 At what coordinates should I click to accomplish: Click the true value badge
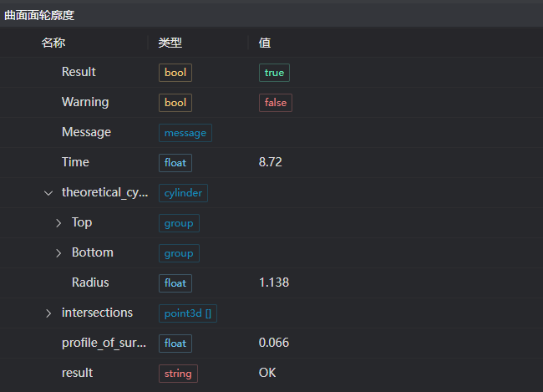coord(274,73)
